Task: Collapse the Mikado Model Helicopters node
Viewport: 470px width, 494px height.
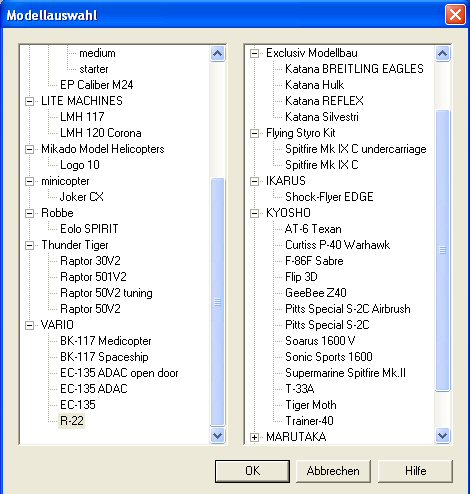Action: [29, 149]
